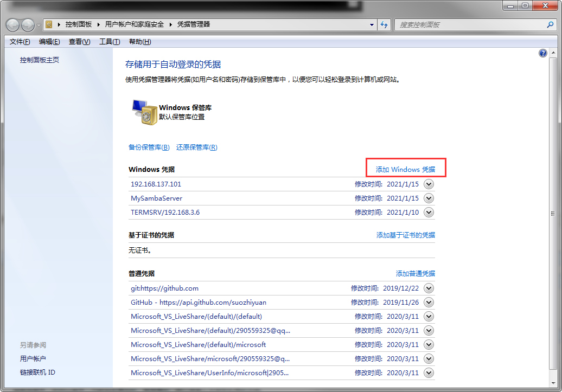Click 还原保管库(R) link
The image size is (562, 392).
(x=196, y=147)
